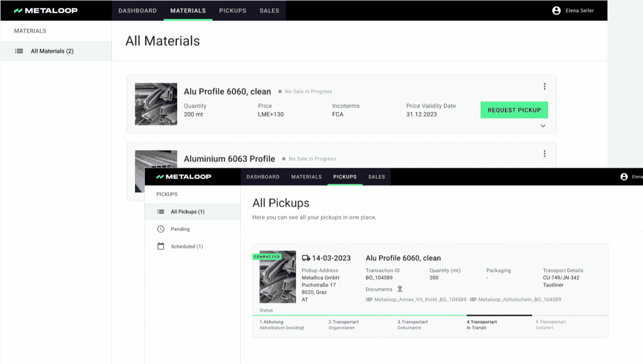
Task: Expand Alu Profile 6060 card with chevron
Action: 543,126
